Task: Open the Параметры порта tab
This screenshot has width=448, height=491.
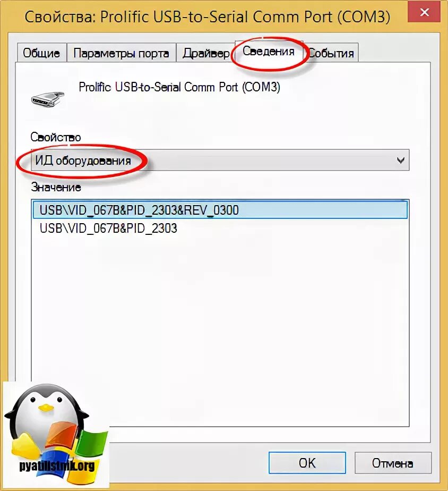Action: pyautogui.click(x=122, y=53)
